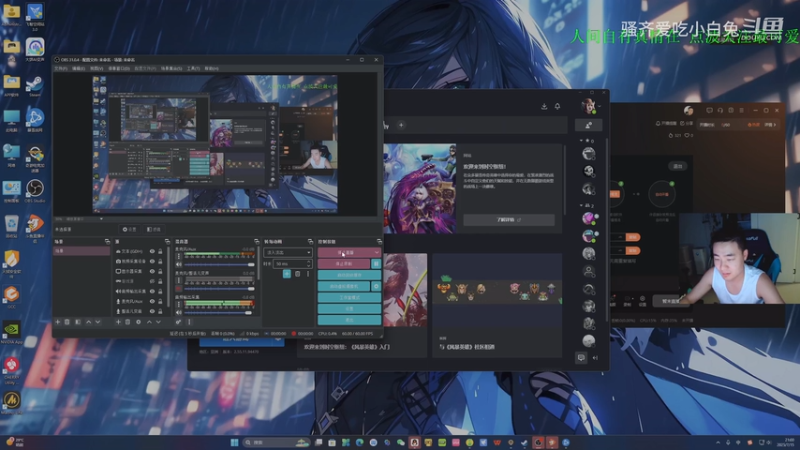
Task: Open OBS 编辑 menu
Action: tap(78, 68)
